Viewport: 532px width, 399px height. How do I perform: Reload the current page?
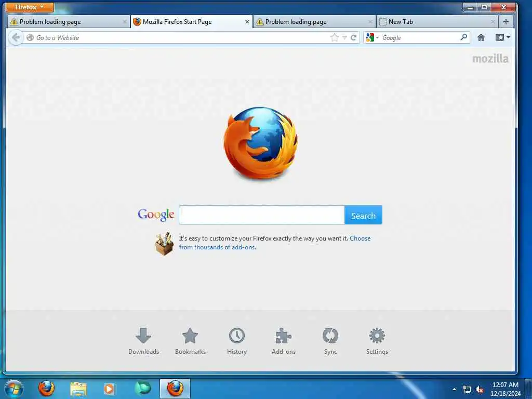(x=353, y=37)
